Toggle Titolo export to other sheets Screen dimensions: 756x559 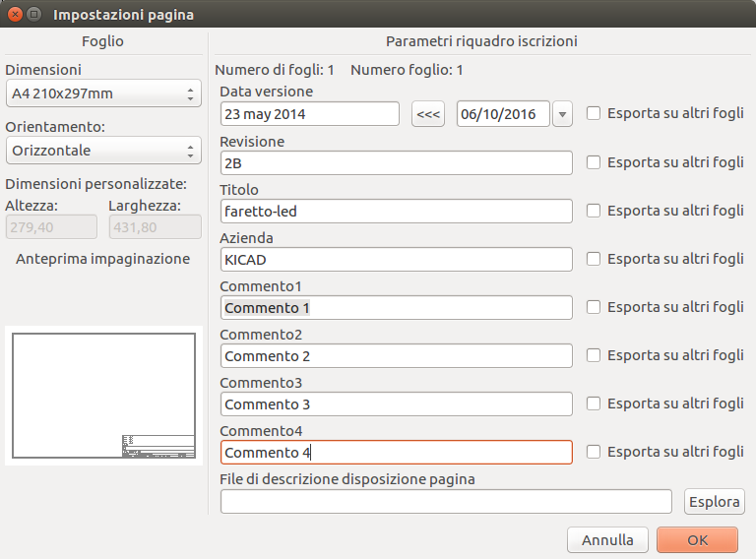click(594, 211)
